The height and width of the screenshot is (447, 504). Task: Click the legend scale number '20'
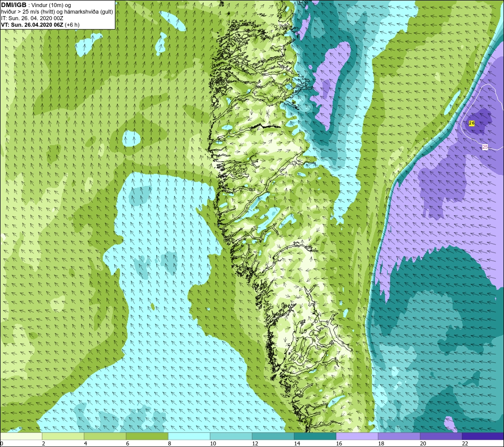423,443
